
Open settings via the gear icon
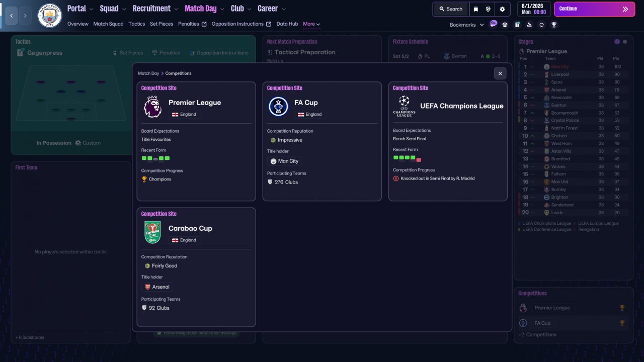(x=502, y=9)
